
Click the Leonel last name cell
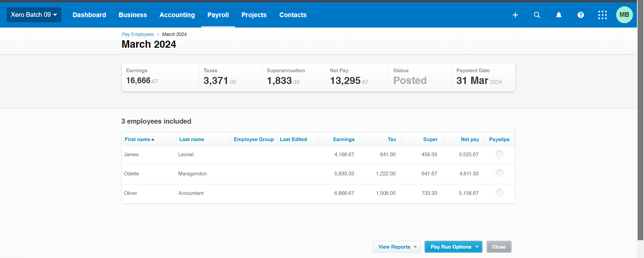tap(186, 155)
